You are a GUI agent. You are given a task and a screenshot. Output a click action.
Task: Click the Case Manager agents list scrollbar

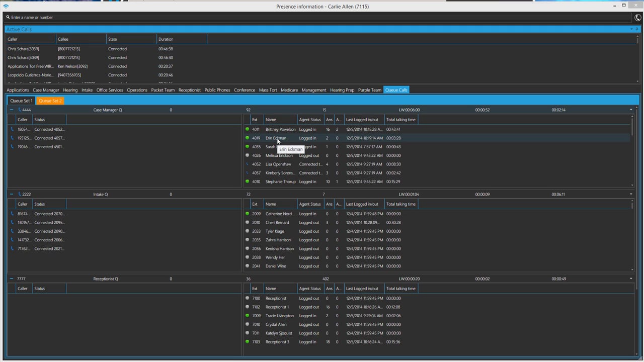[632, 151]
